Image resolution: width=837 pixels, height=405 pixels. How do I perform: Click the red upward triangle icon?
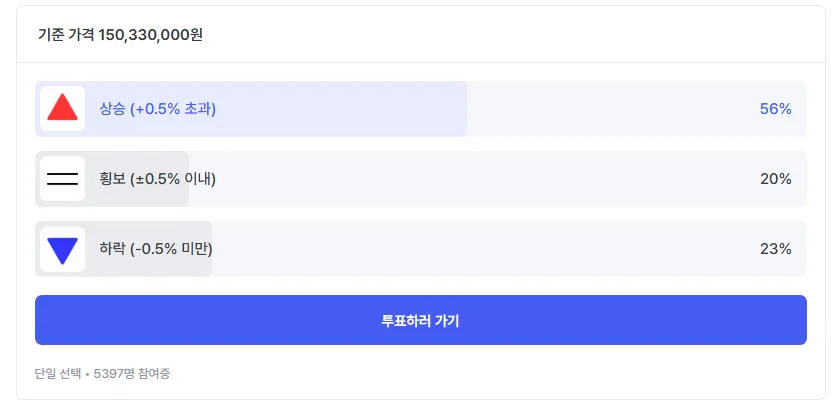click(x=62, y=108)
